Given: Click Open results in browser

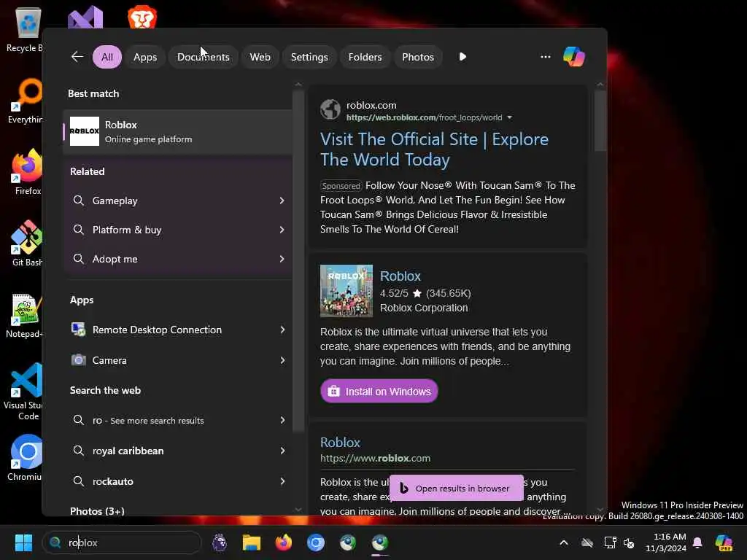Looking at the screenshot, I should 457,488.
